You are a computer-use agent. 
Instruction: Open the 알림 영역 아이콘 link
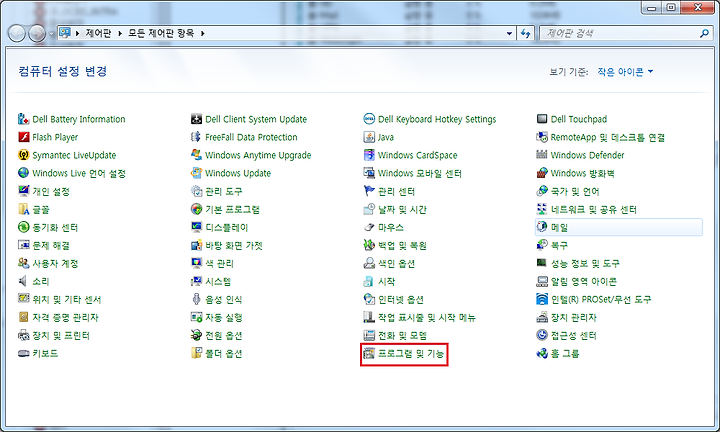coord(584,281)
